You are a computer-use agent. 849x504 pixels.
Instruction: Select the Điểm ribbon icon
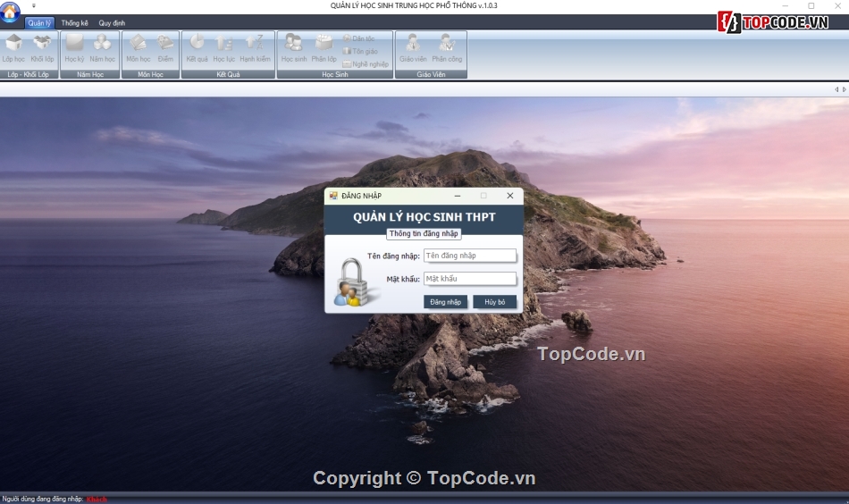165,47
